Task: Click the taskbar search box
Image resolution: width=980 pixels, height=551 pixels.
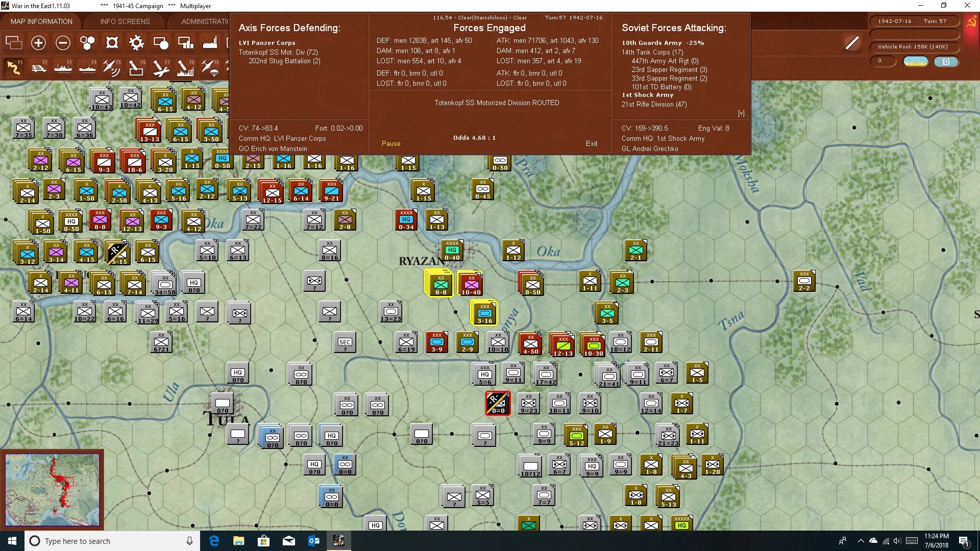Action: [x=112, y=541]
